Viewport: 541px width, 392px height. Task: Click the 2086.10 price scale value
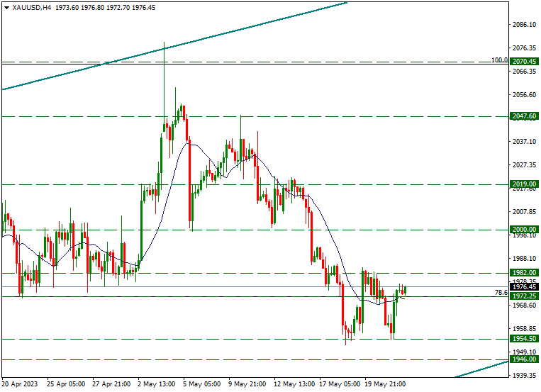tap(525, 25)
